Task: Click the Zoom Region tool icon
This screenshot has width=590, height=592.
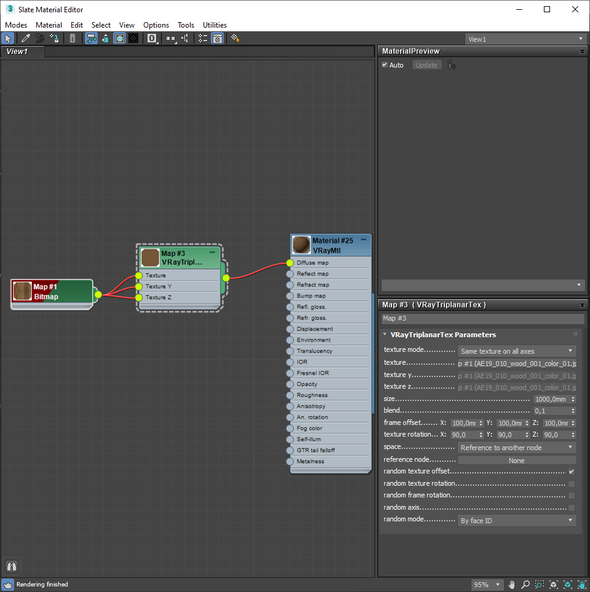Action: click(539, 584)
